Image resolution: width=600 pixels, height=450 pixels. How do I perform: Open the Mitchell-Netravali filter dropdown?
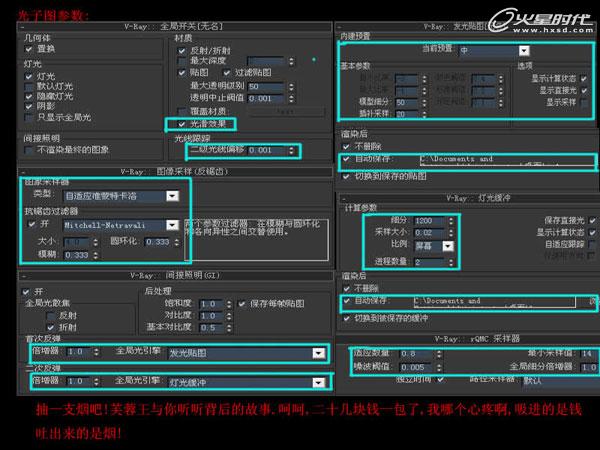(173, 225)
